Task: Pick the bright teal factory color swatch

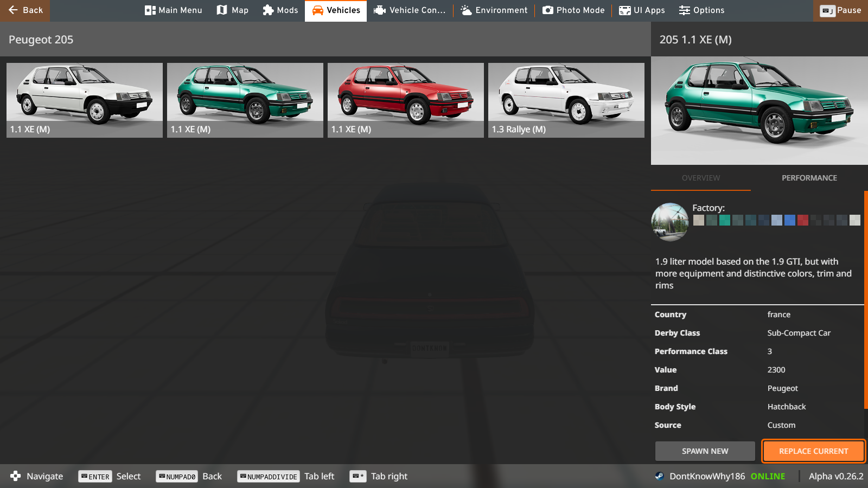Action: click(x=725, y=220)
